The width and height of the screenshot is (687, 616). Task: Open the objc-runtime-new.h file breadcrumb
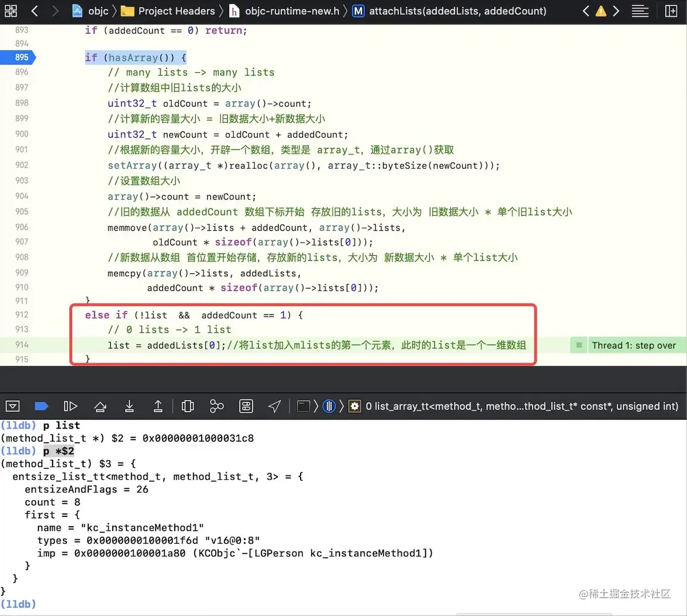coord(285,11)
